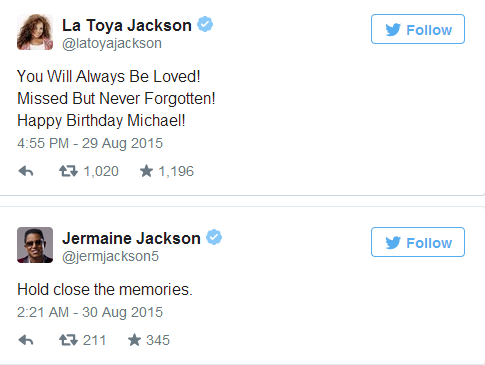This screenshot has width=485, height=365.
Task: Favorite La Toya Jackson's tweet with star
Action: [x=146, y=171]
